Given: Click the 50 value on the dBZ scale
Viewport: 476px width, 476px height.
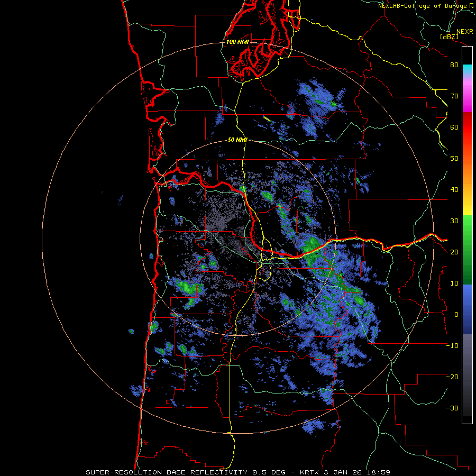Looking at the screenshot, I should 454,159.
